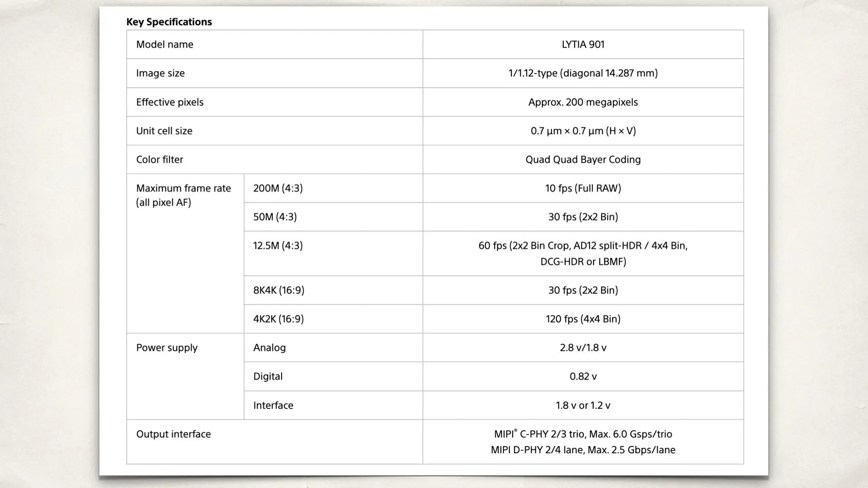The width and height of the screenshot is (868, 488).
Task: Click the Power supply label
Action: click(x=167, y=347)
